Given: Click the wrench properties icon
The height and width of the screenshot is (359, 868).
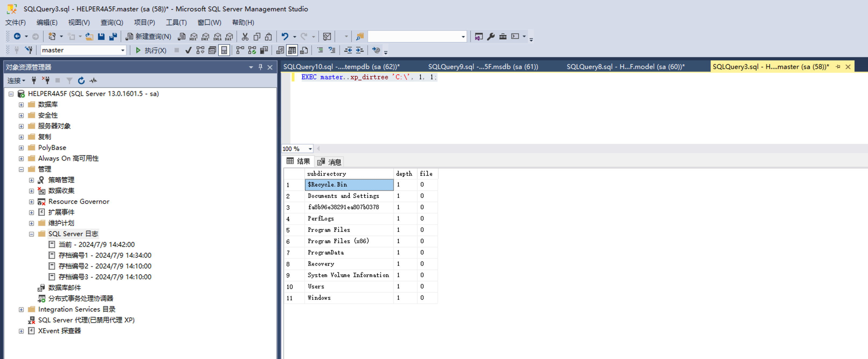Looking at the screenshot, I should 491,36.
